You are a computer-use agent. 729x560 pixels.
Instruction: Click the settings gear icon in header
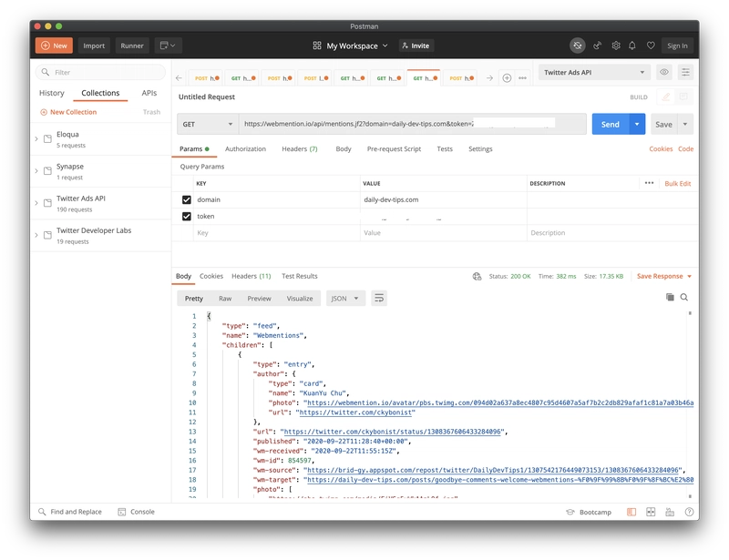point(616,46)
